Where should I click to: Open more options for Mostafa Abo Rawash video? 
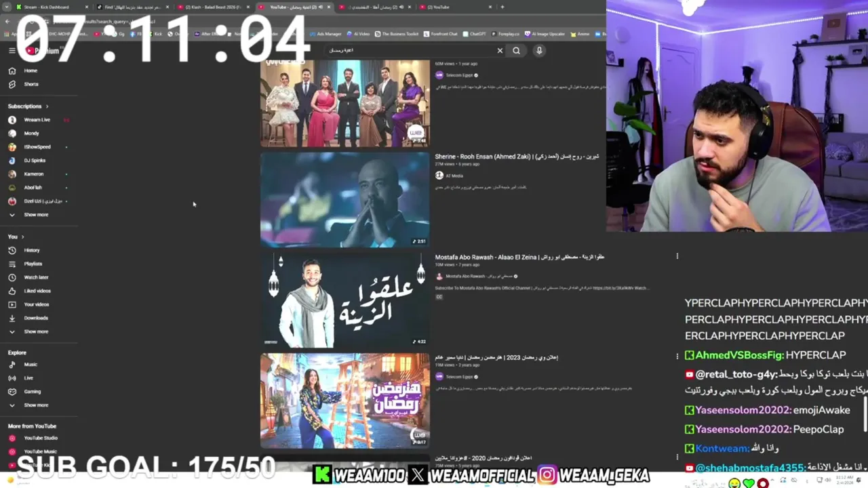(677, 256)
